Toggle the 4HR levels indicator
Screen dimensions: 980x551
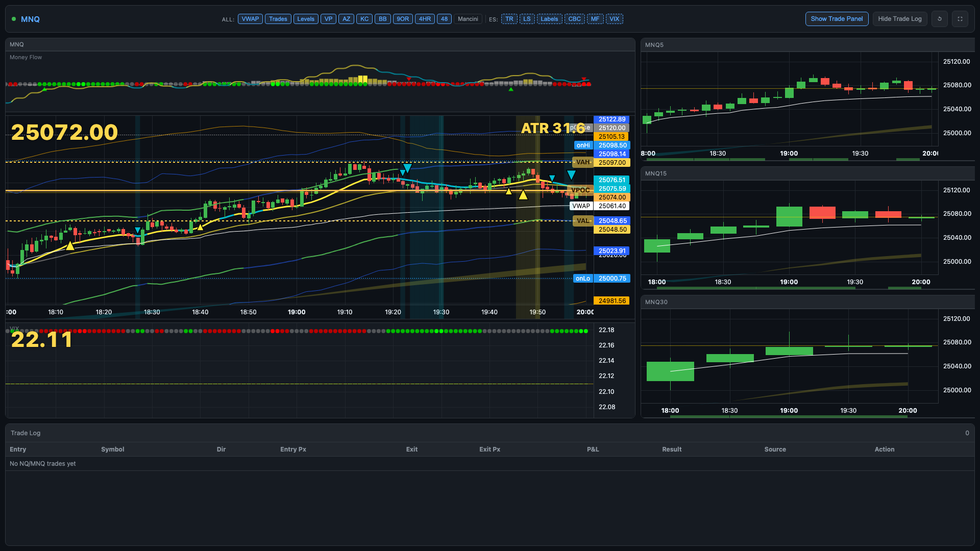pyautogui.click(x=425, y=19)
